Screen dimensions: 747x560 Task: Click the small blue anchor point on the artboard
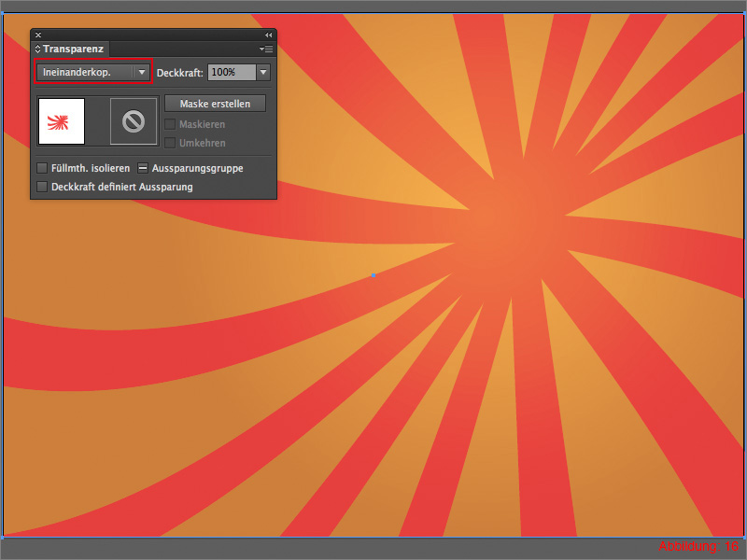coord(373,275)
